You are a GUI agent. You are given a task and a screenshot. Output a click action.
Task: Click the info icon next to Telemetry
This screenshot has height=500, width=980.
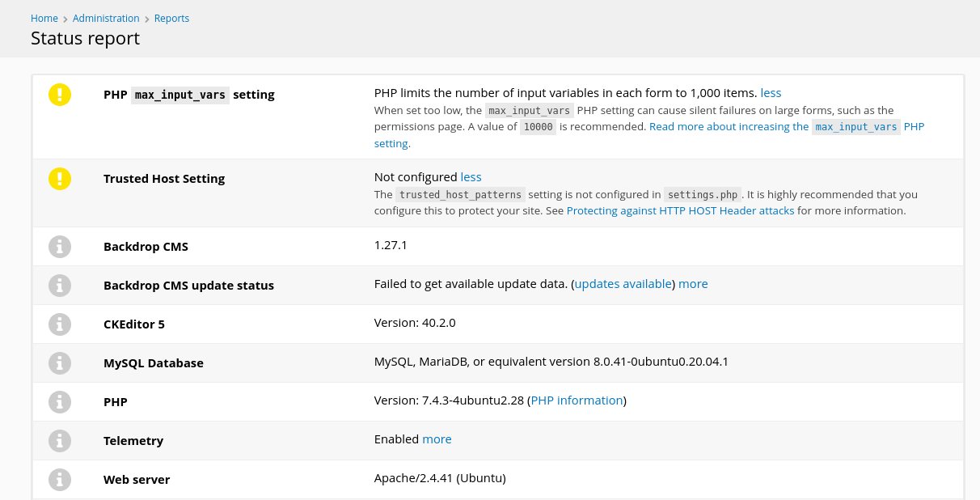60,441
